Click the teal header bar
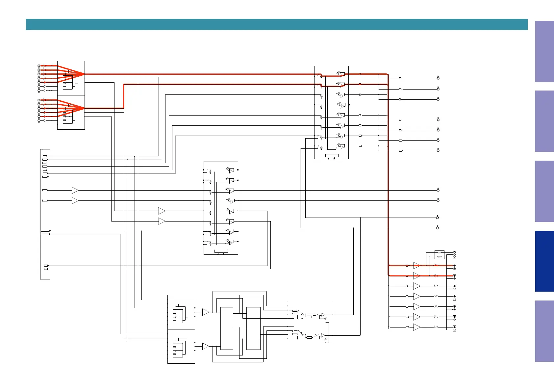The height and width of the screenshot is (392, 554). [x=277, y=24]
